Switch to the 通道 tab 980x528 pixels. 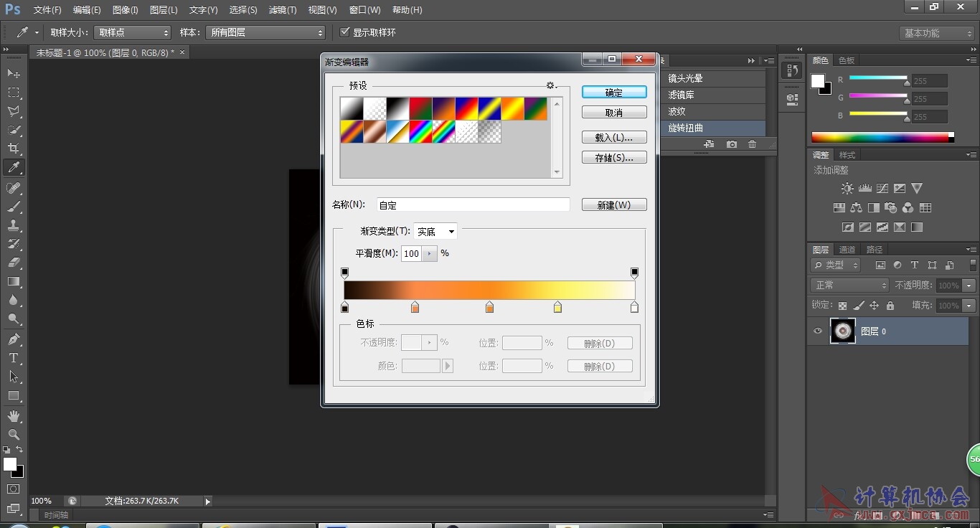(847, 250)
